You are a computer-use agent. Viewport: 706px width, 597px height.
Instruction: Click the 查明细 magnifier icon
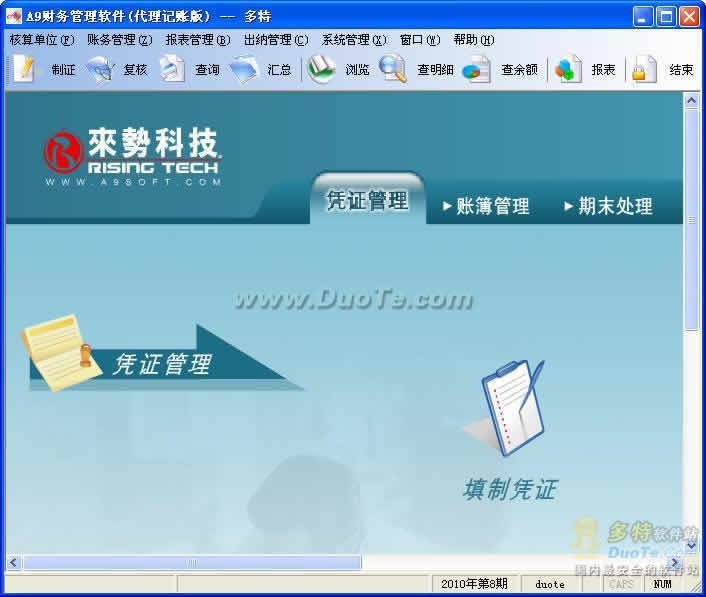393,69
